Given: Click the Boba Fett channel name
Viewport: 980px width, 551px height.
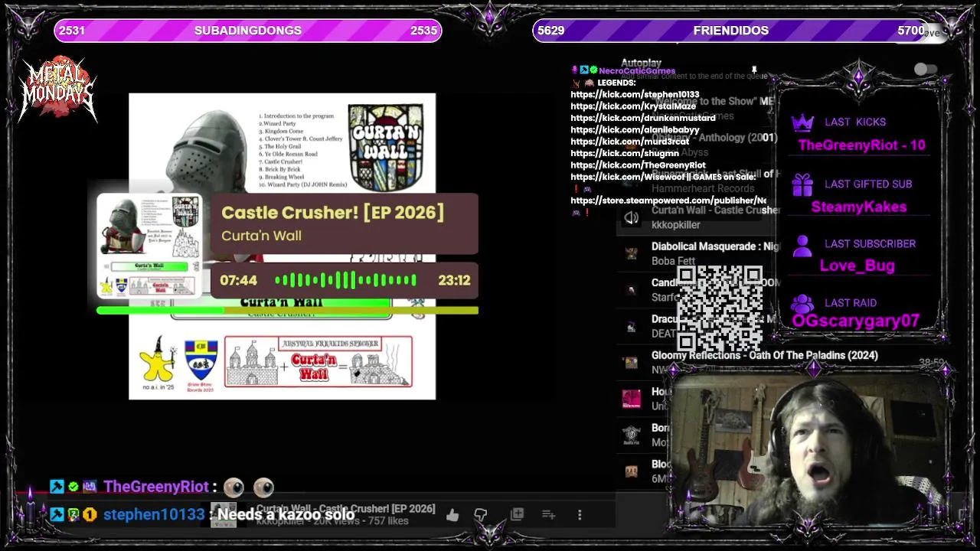Looking at the screenshot, I should [673, 261].
